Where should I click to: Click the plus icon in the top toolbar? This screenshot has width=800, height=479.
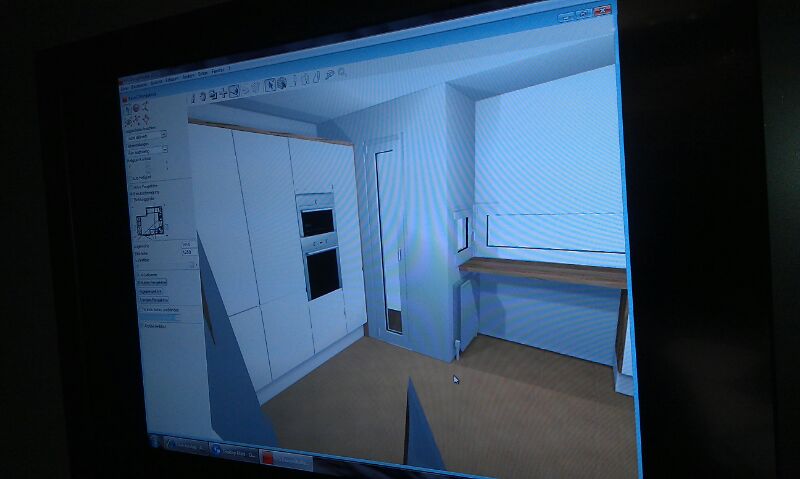(x=223, y=93)
